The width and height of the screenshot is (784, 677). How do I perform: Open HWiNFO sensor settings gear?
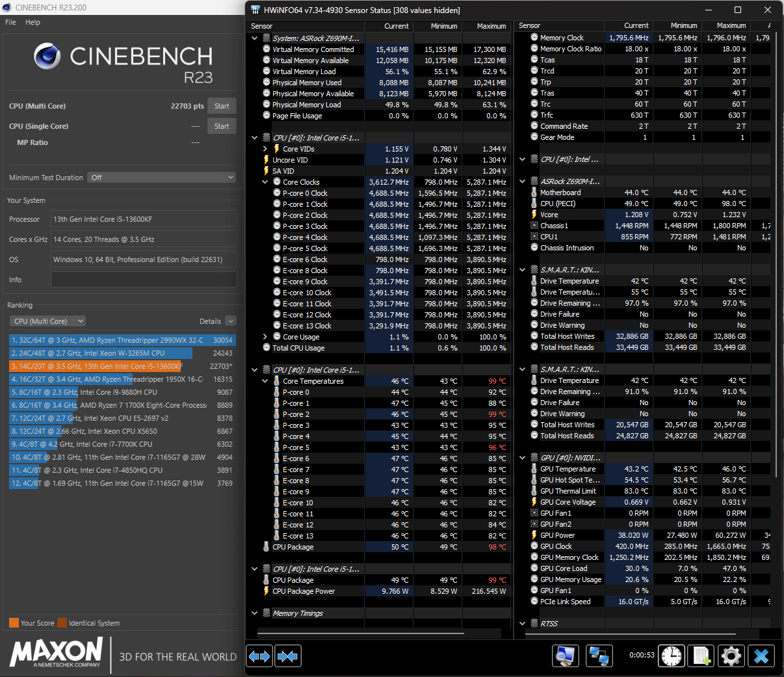(731, 656)
